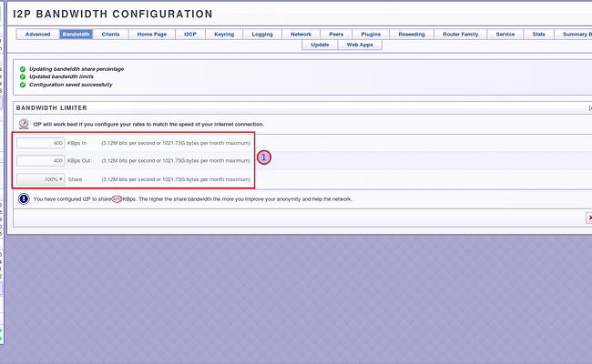
Task: Click the Bandwidth Limiter section heading
Action: coord(51,108)
